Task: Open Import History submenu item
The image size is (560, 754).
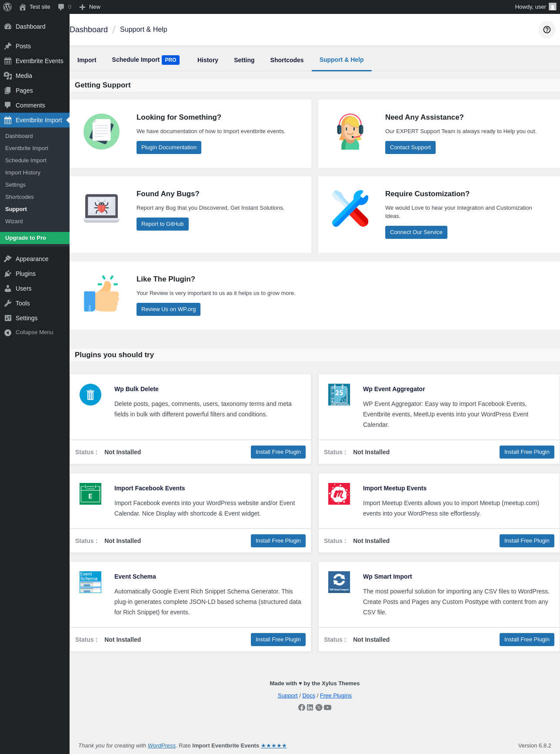Action: coord(35,173)
